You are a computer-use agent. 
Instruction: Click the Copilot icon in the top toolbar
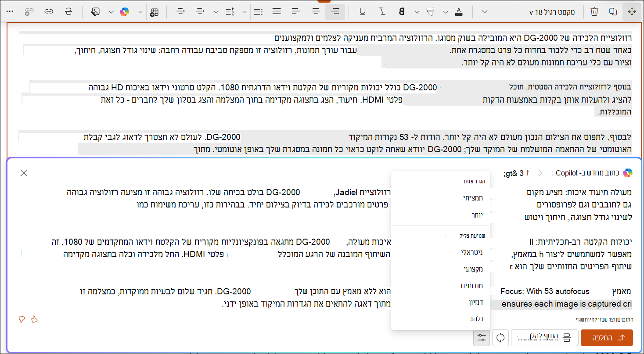125,12
